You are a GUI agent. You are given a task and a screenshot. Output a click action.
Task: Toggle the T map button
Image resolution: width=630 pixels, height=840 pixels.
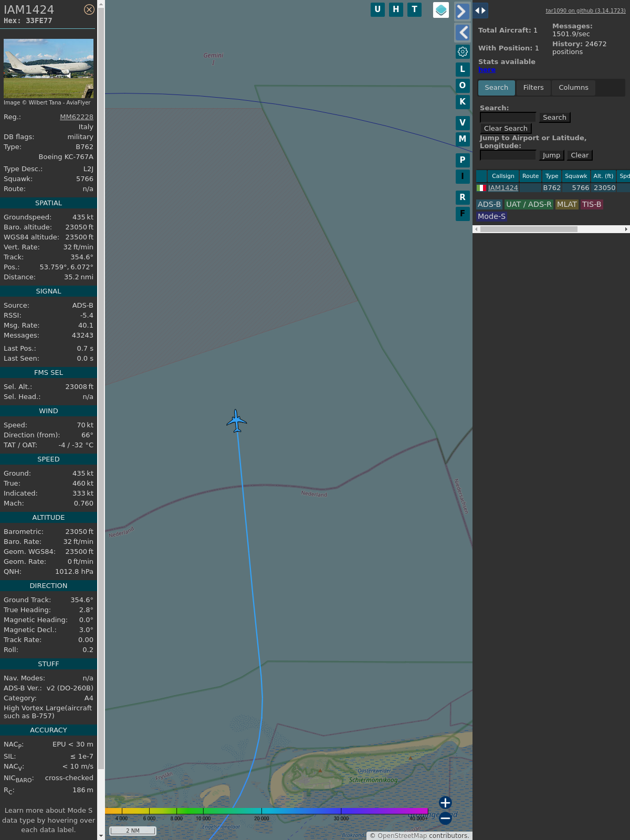(x=414, y=9)
